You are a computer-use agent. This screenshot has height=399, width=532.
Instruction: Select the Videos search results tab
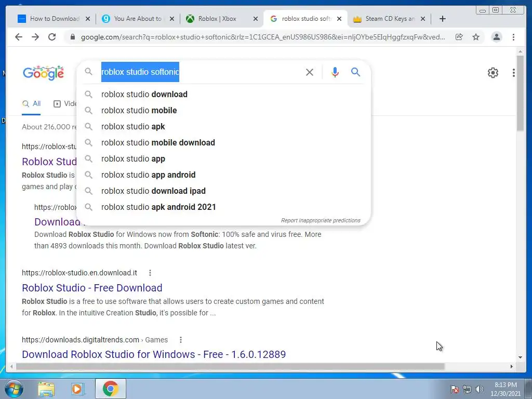65,104
